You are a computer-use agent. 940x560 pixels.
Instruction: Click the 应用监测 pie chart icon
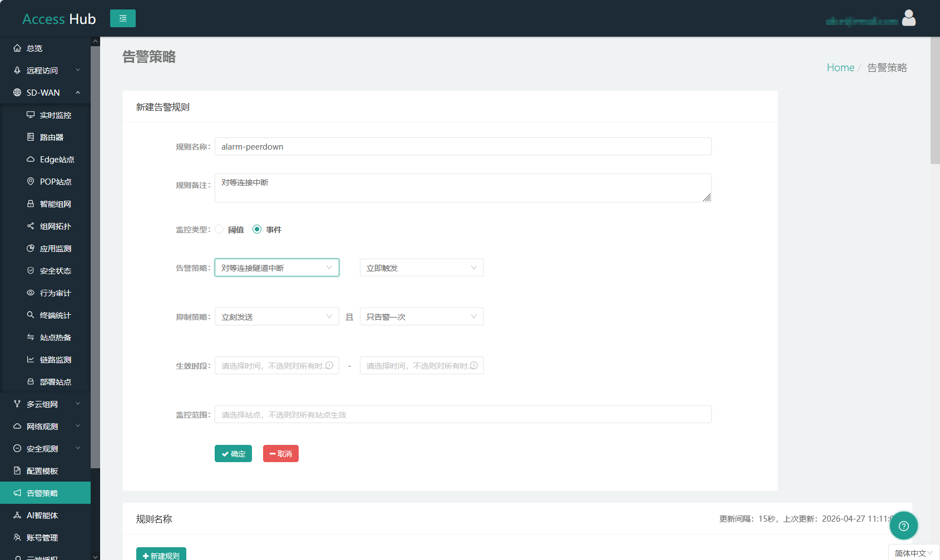click(31, 248)
